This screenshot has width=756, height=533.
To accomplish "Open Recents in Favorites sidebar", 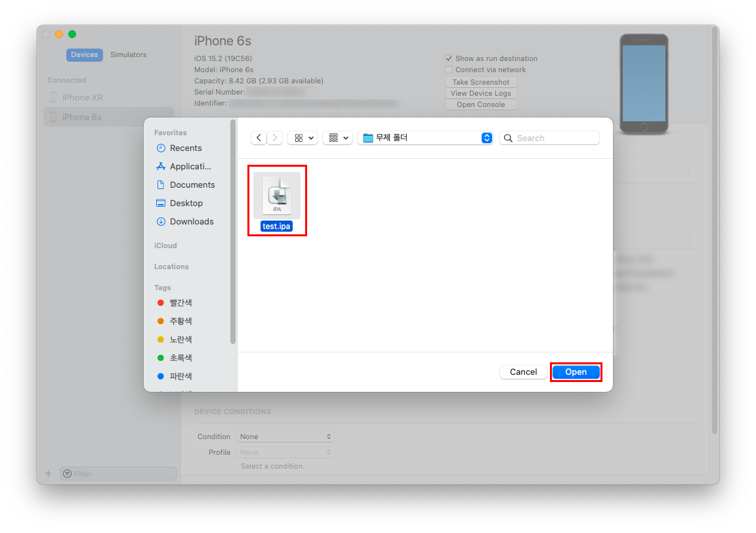I will pos(185,148).
